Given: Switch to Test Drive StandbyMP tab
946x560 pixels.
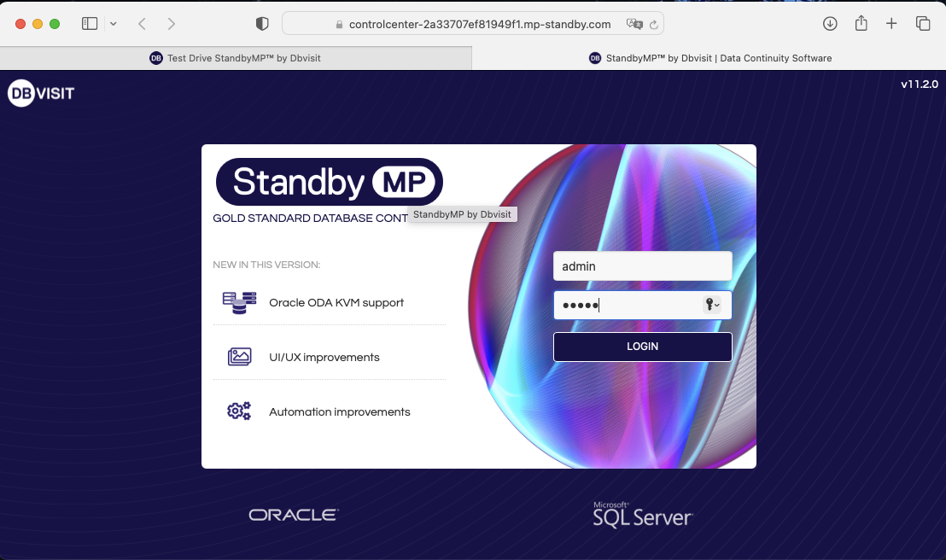Looking at the screenshot, I should pos(236,58).
